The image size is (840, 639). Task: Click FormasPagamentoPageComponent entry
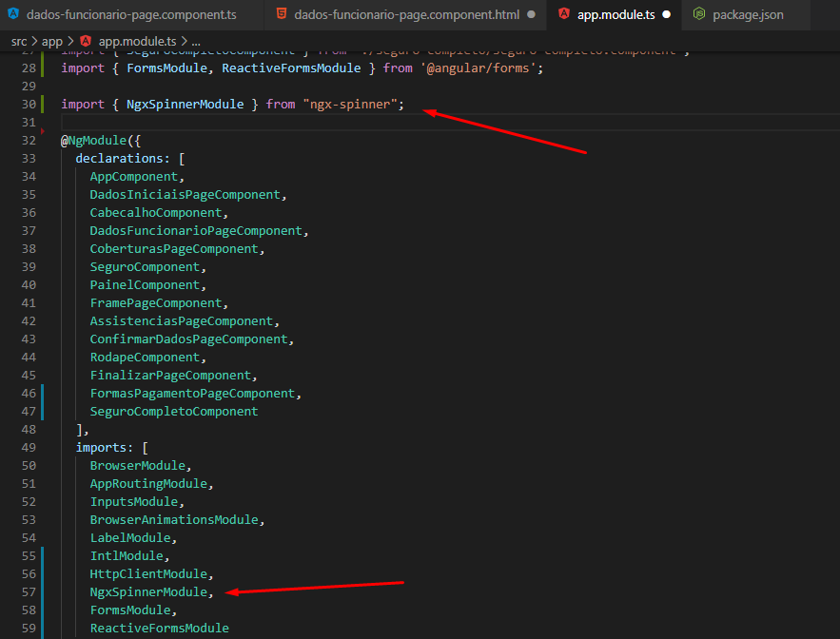[x=192, y=394]
